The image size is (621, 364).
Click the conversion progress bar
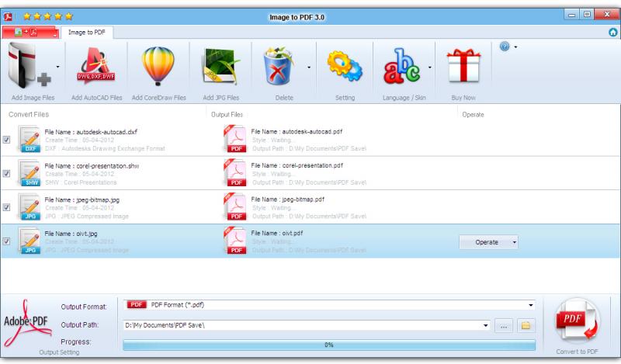(x=328, y=344)
